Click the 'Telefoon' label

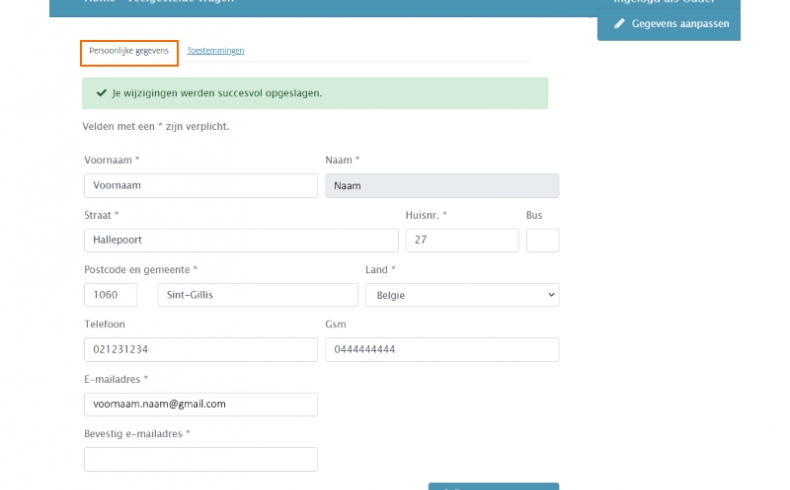pos(104,324)
